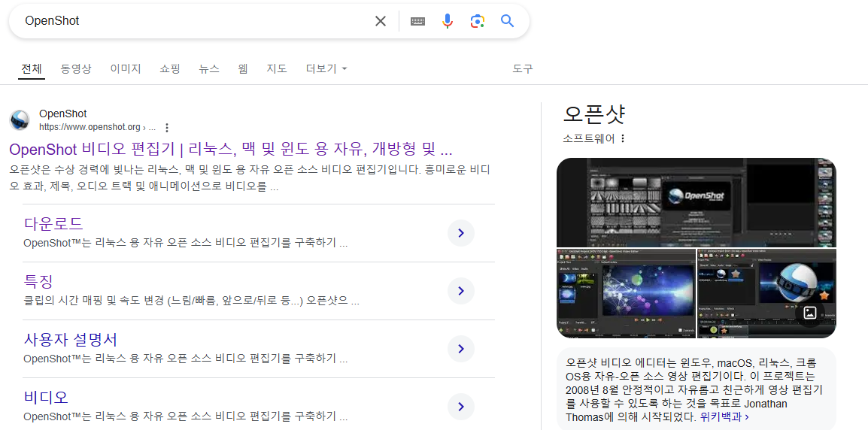Switch to the 뉴스 tab
Viewport: 868px width, 430px height.
209,68
